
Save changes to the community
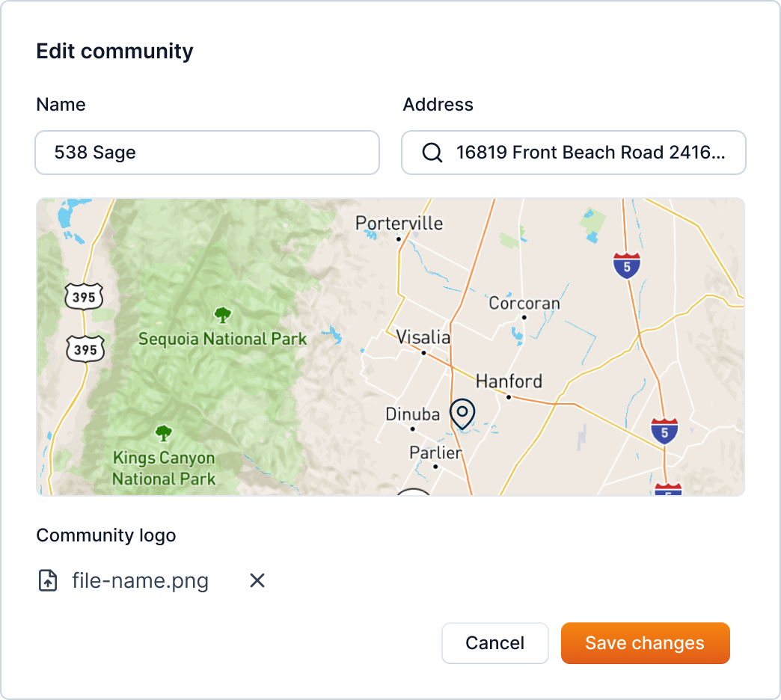point(645,643)
